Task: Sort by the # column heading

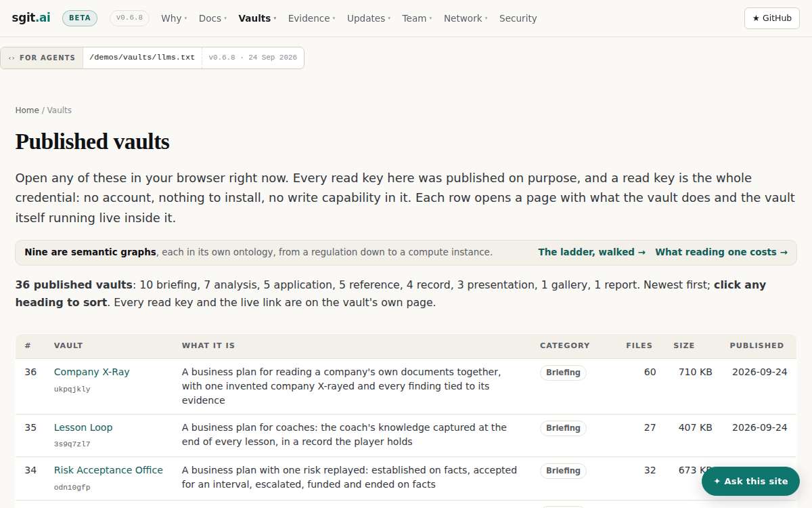Action: click(28, 345)
